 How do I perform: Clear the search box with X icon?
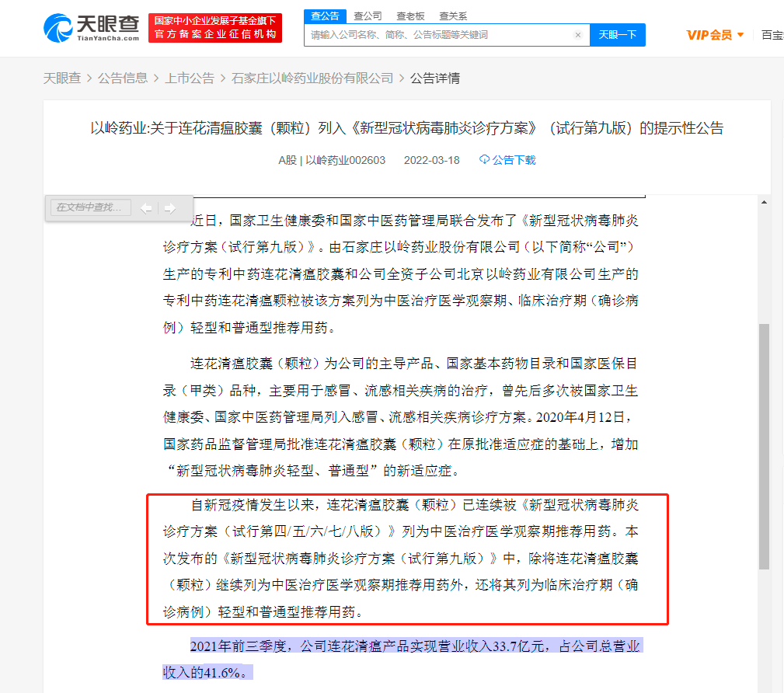tap(578, 35)
